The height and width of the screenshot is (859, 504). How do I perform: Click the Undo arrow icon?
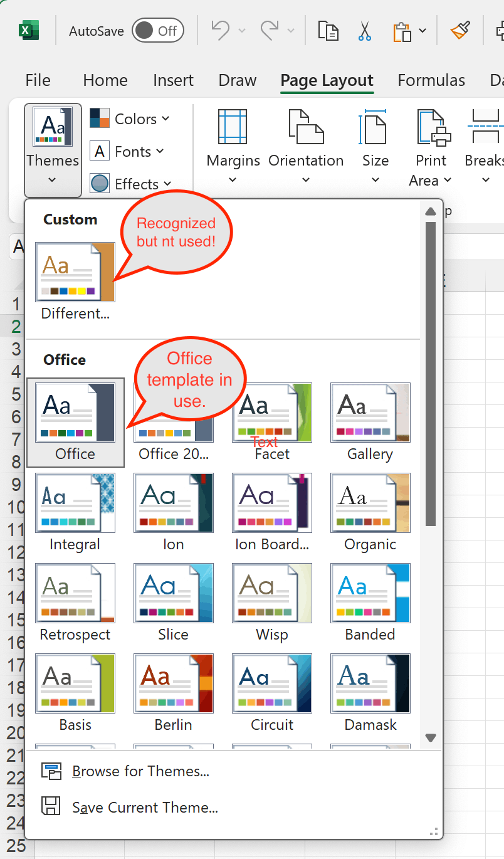point(220,30)
